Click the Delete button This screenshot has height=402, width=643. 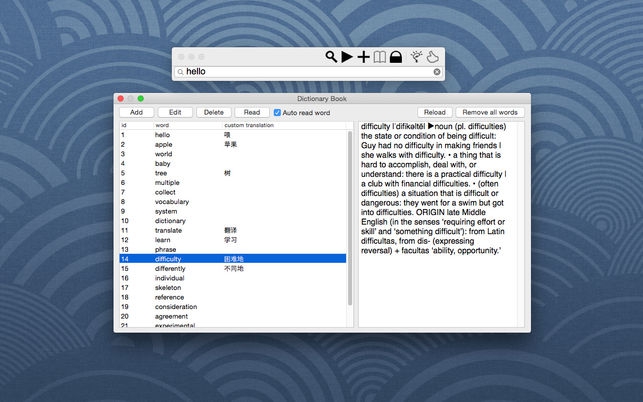coord(214,112)
